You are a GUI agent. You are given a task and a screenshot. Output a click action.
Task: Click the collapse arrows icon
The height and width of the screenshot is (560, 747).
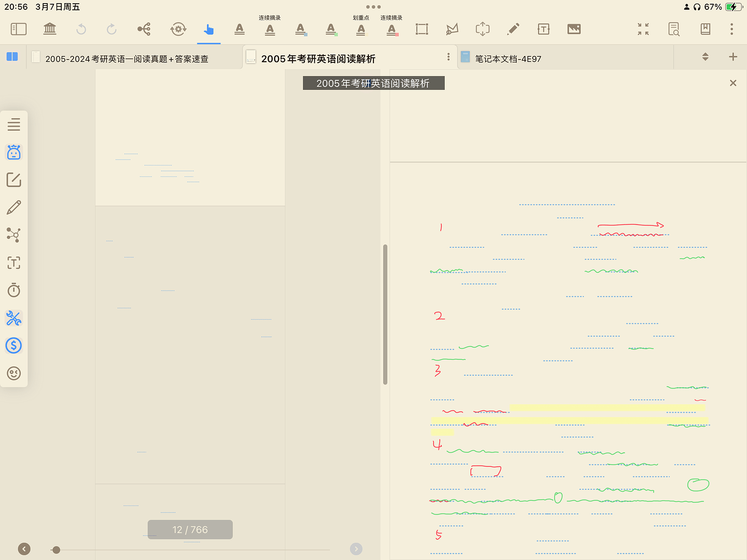coord(643,29)
